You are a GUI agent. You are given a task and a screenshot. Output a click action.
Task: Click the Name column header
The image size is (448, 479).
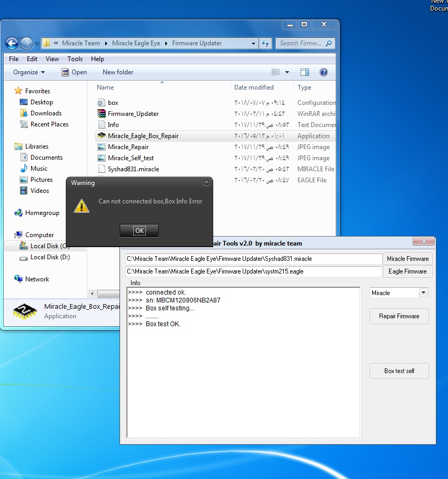point(105,87)
